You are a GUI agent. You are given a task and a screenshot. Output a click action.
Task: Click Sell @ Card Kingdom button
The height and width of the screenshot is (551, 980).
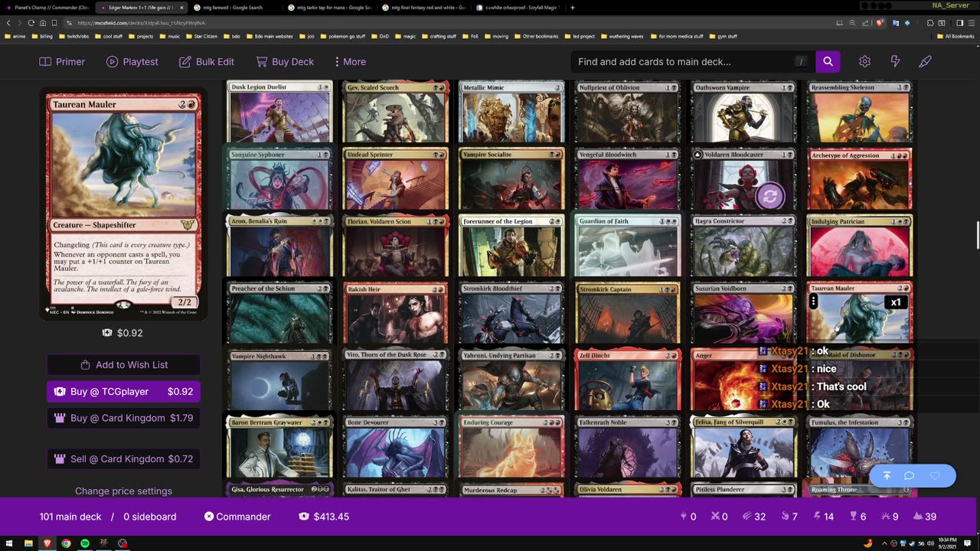pyautogui.click(x=123, y=459)
